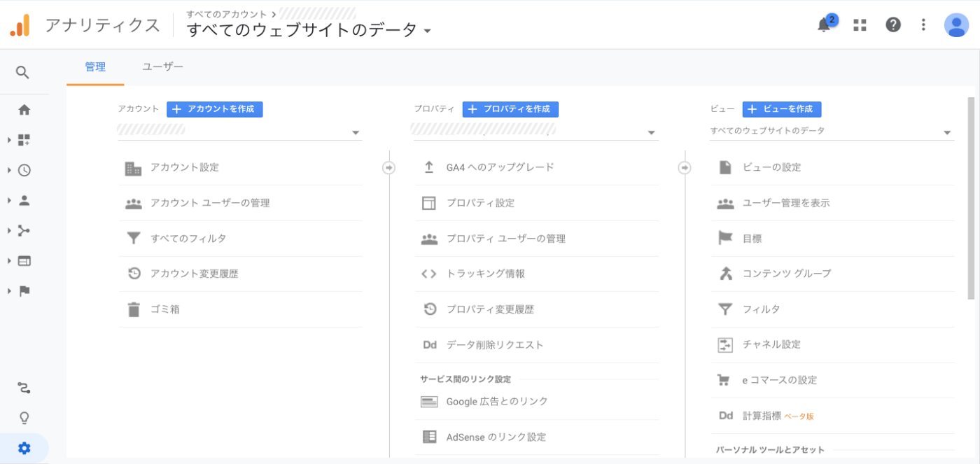Image resolution: width=980 pixels, height=464 pixels.
Task: Open the account selector dropdown
Action: coord(239,132)
